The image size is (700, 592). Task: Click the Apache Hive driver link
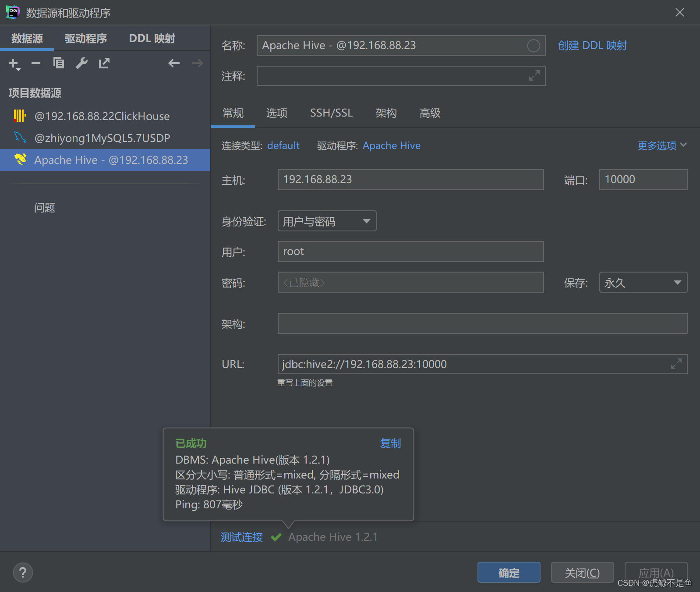pos(392,145)
